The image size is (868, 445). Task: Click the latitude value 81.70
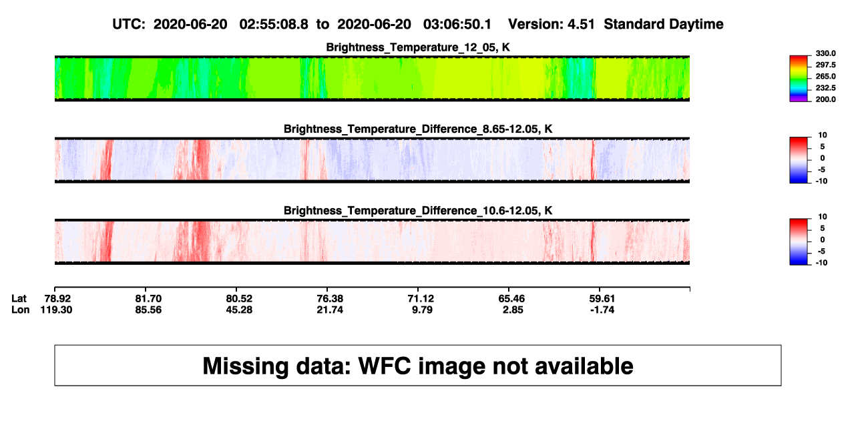[x=148, y=298]
